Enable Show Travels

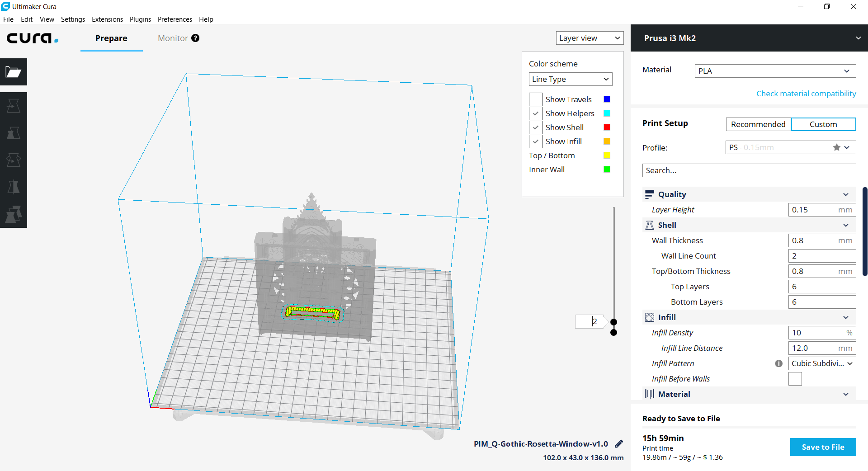coord(535,99)
